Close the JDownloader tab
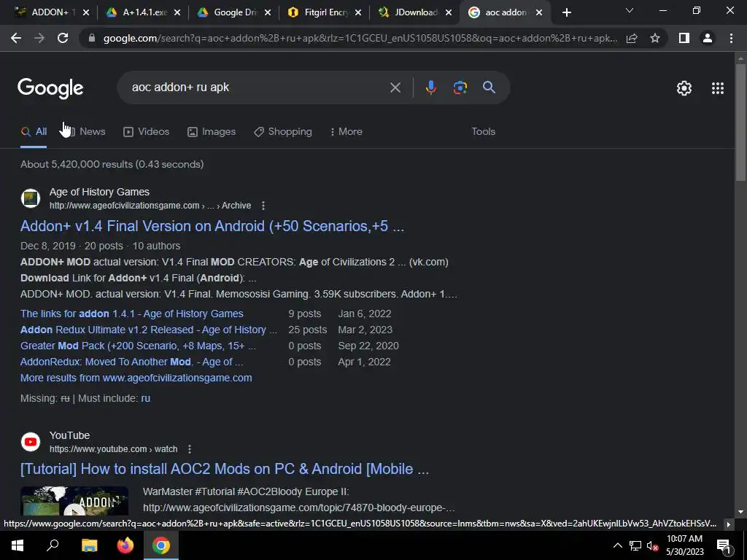This screenshot has width=747, height=560. (x=449, y=12)
